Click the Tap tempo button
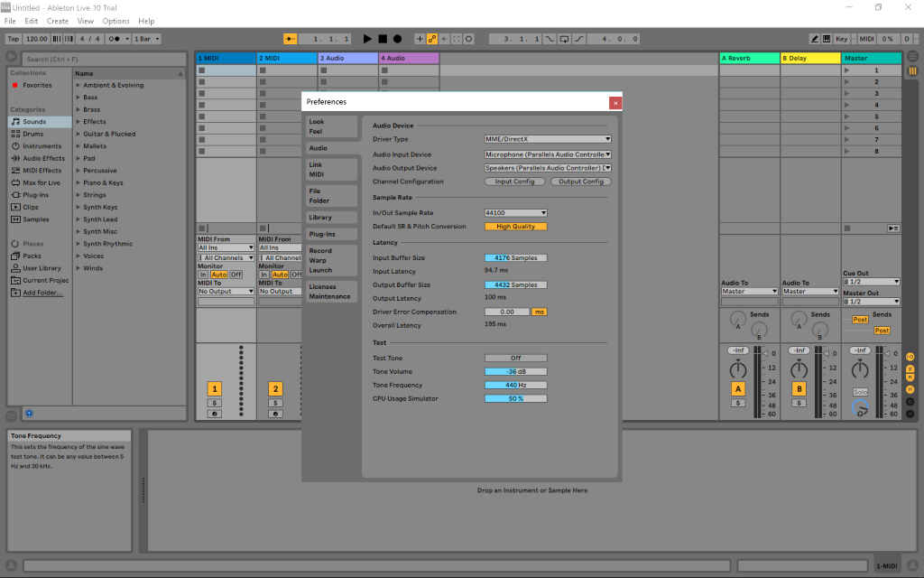This screenshot has height=578, width=924. coord(13,39)
